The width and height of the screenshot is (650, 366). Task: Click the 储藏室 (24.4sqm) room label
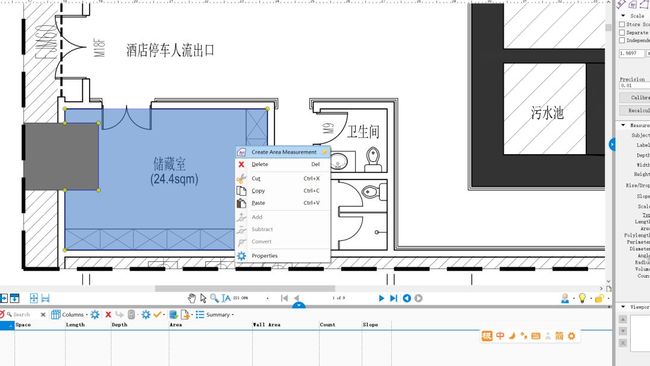174,170
